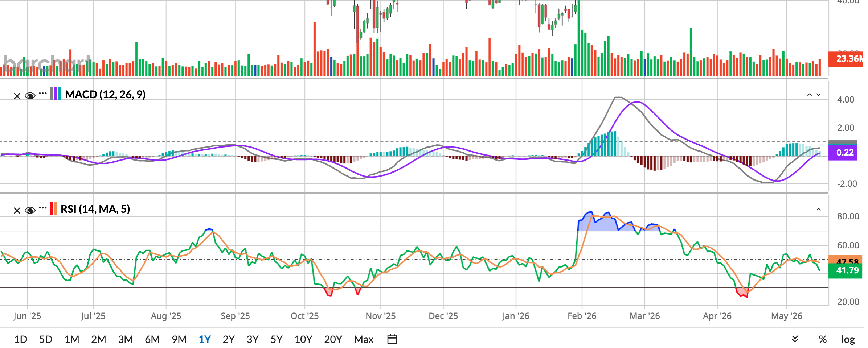Toggle RSI indicator visibility eye icon
Image resolution: width=868 pixels, height=348 pixels.
30,210
